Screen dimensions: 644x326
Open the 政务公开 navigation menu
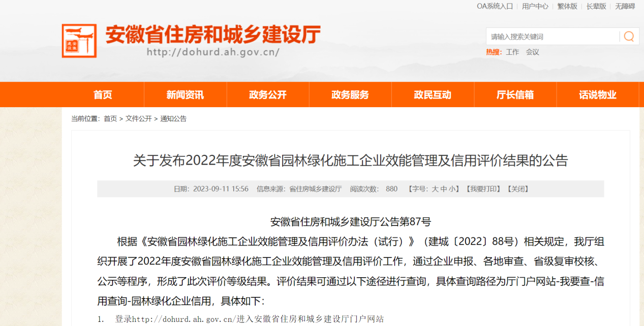click(x=268, y=94)
